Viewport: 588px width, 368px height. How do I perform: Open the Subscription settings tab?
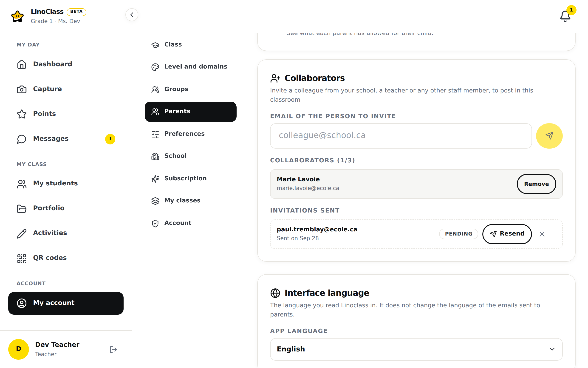click(x=190, y=178)
